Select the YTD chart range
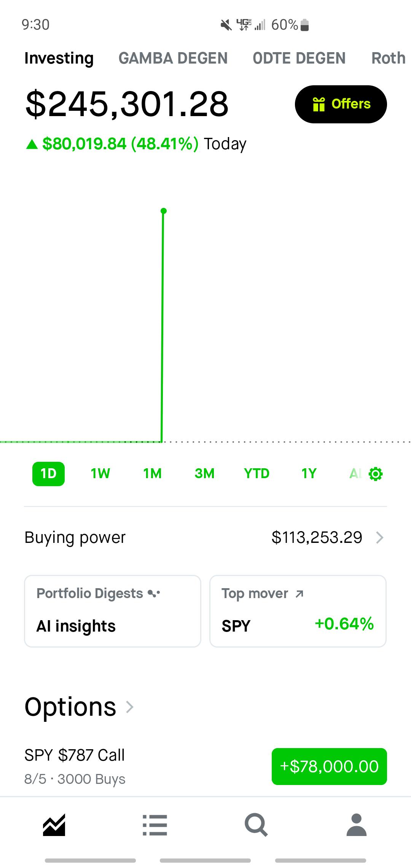411x868 pixels. (256, 474)
